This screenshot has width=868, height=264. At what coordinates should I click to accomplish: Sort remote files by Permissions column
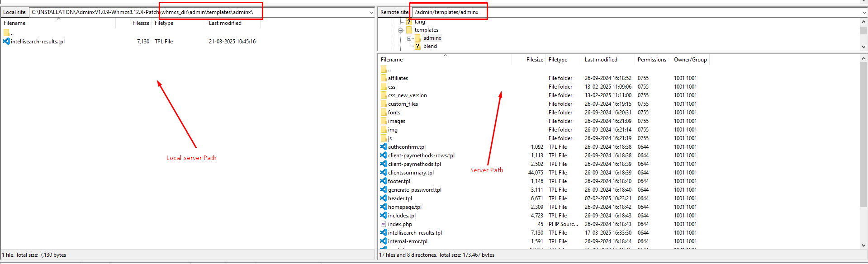tap(651, 60)
